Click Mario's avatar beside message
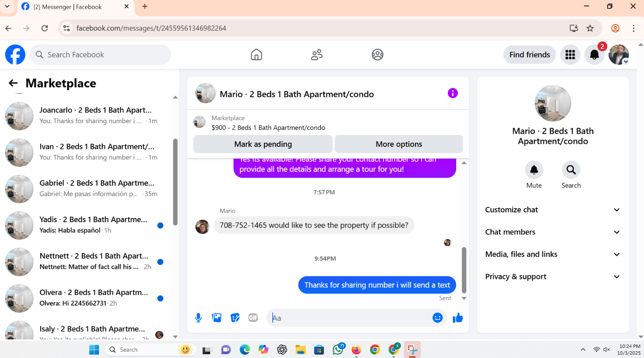Screen dimensions: 644x358 point(202,226)
